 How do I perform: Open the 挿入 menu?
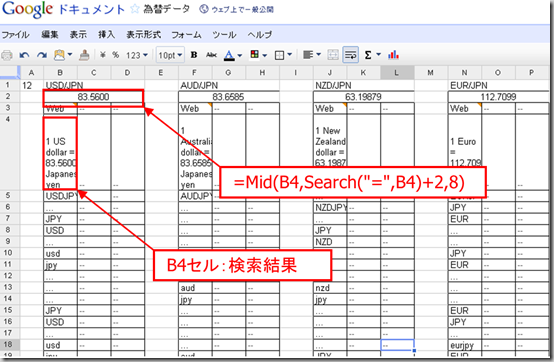tap(107, 35)
